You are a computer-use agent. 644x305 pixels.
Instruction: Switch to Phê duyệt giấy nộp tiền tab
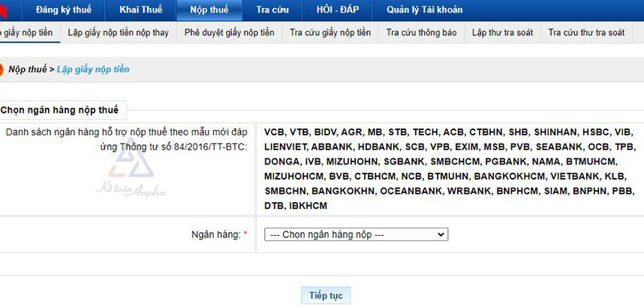click(229, 32)
